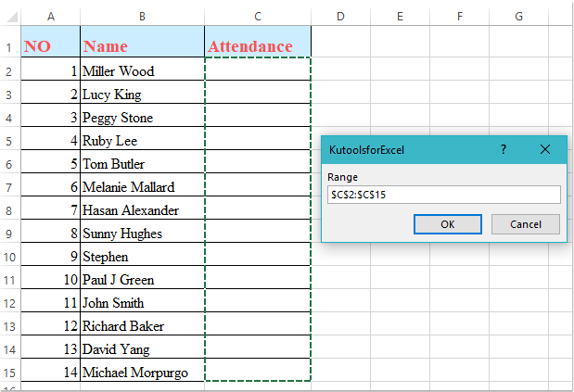Select column D header

click(340, 16)
